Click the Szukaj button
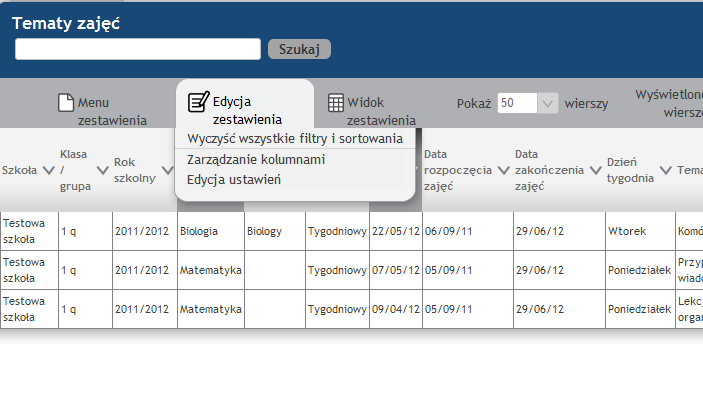This screenshot has width=703, height=394. point(299,49)
